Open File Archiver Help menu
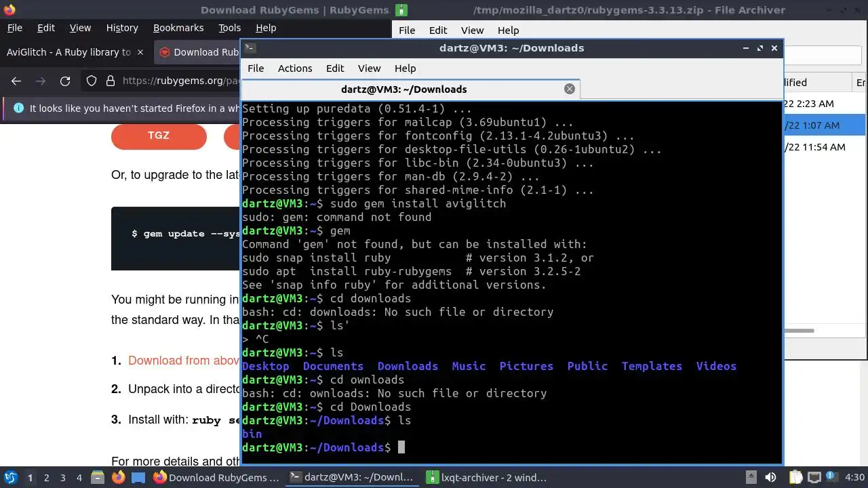The image size is (868, 488). click(508, 30)
